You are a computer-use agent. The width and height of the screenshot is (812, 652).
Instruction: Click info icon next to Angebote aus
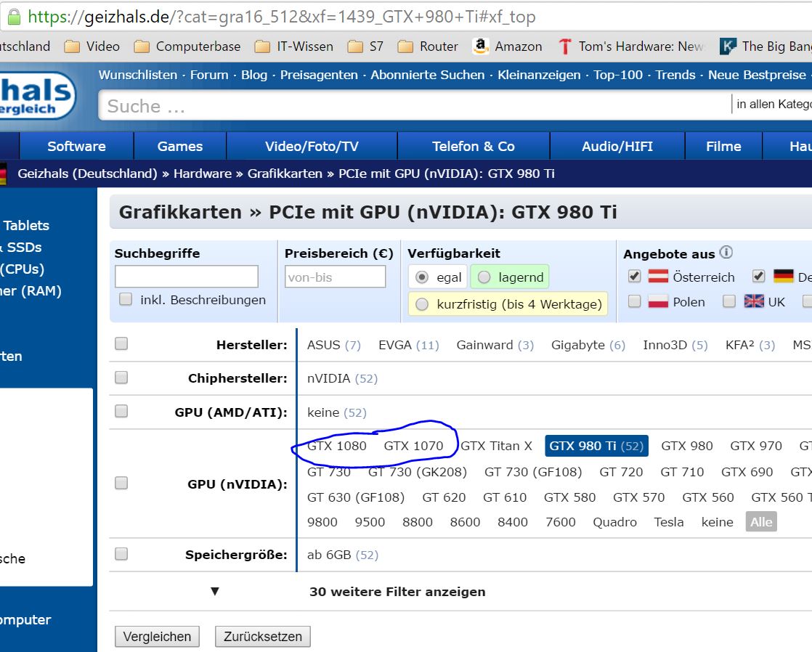click(x=726, y=252)
